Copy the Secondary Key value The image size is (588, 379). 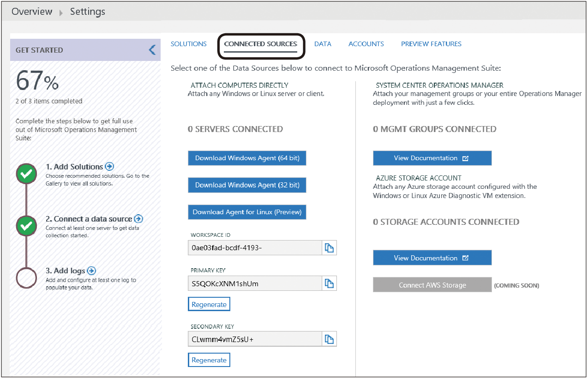[329, 339]
